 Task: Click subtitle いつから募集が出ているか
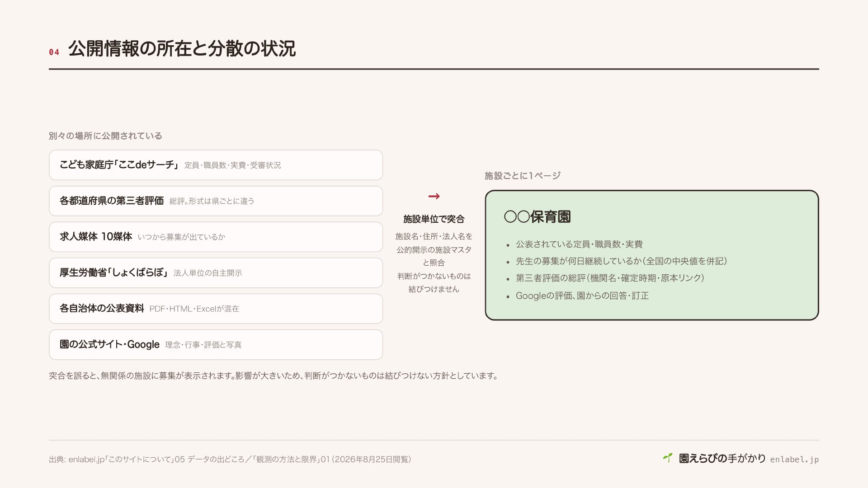pos(181,237)
